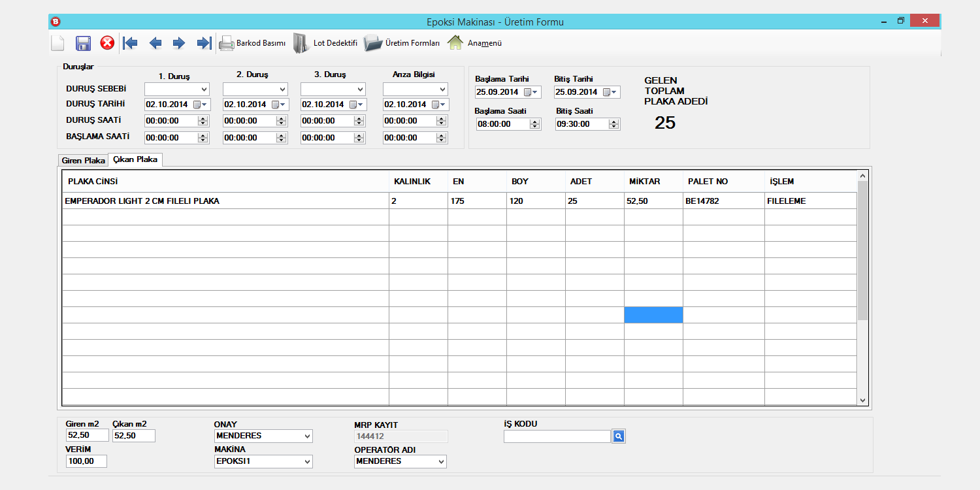
Task: Navigate to the next record arrow
Action: click(179, 43)
